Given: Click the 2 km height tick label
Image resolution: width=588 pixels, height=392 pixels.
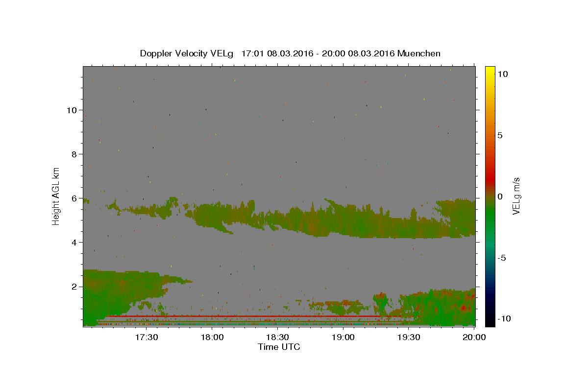Looking at the screenshot, I should coord(74,286).
